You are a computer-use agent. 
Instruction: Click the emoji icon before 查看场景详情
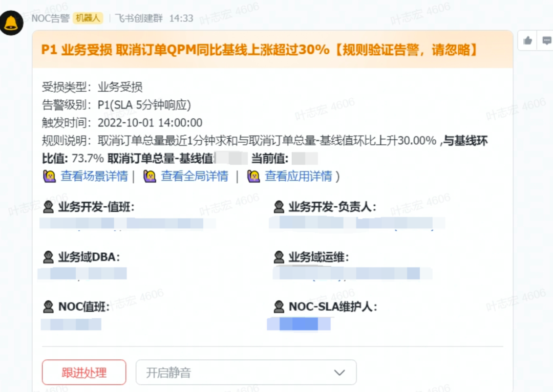49,177
